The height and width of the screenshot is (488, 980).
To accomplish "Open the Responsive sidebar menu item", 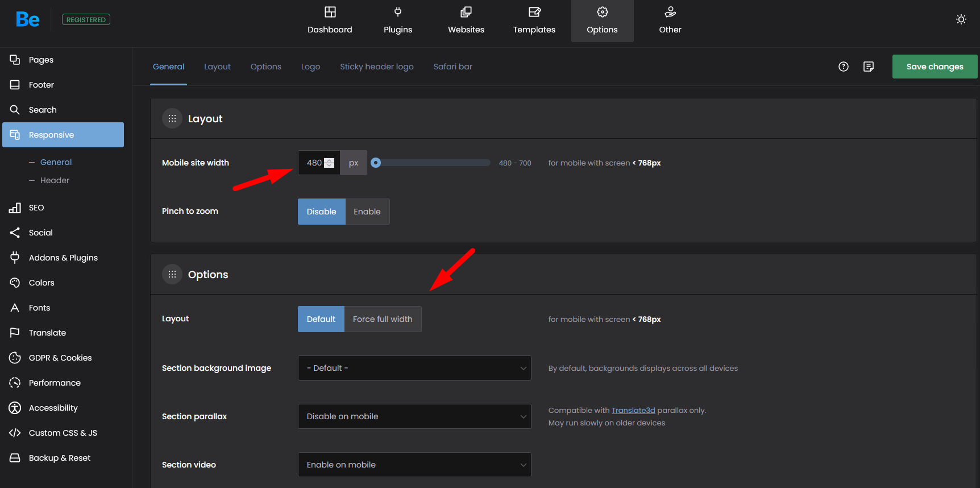I will tap(63, 135).
